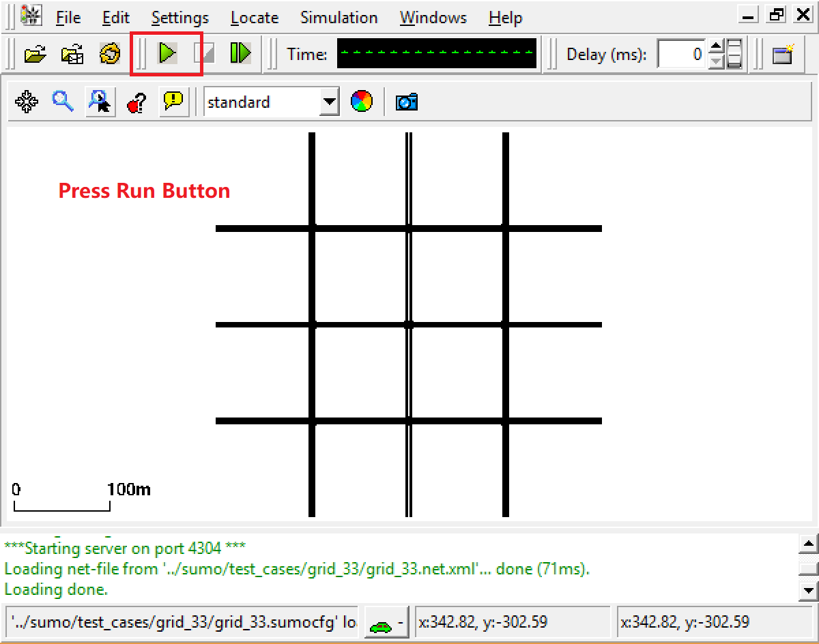
Task: Open the File menu
Action: click(x=68, y=18)
